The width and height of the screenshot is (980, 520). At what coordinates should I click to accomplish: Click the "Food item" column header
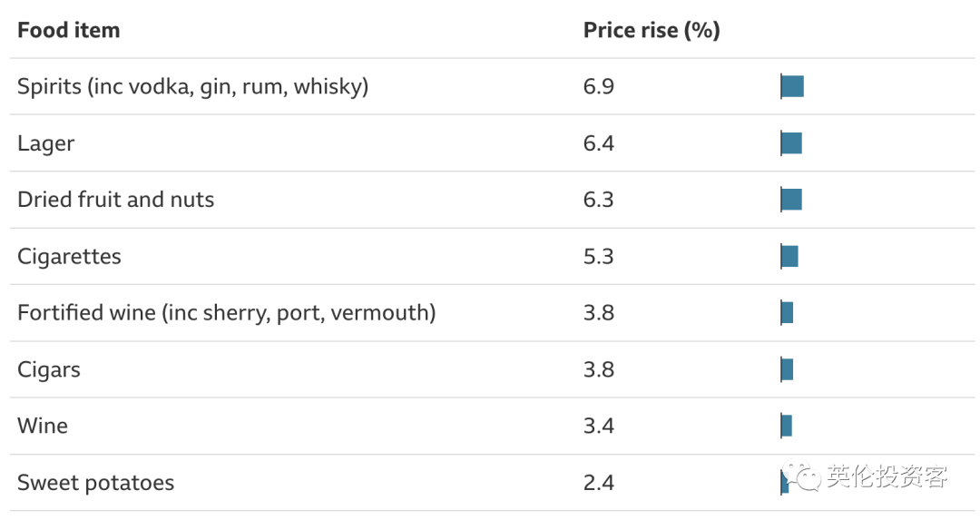tap(69, 30)
